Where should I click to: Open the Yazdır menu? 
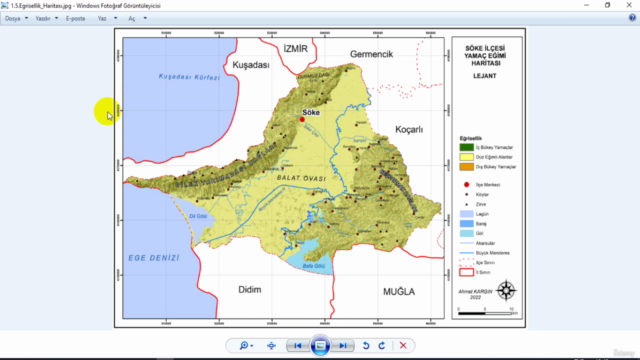pos(43,18)
